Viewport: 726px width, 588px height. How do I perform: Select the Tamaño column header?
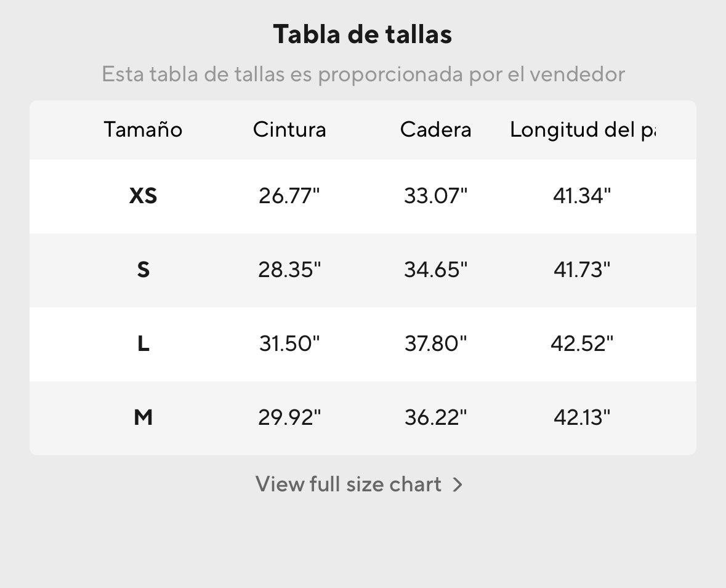click(x=143, y=130)
